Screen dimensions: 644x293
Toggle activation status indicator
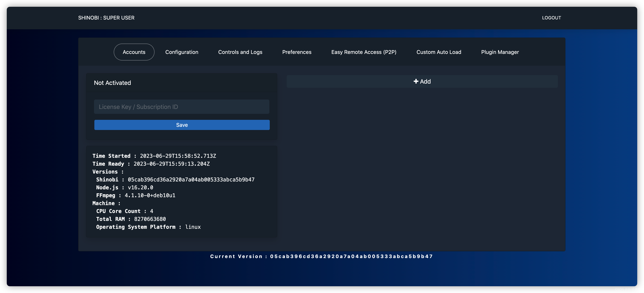(x=113, y=82)
